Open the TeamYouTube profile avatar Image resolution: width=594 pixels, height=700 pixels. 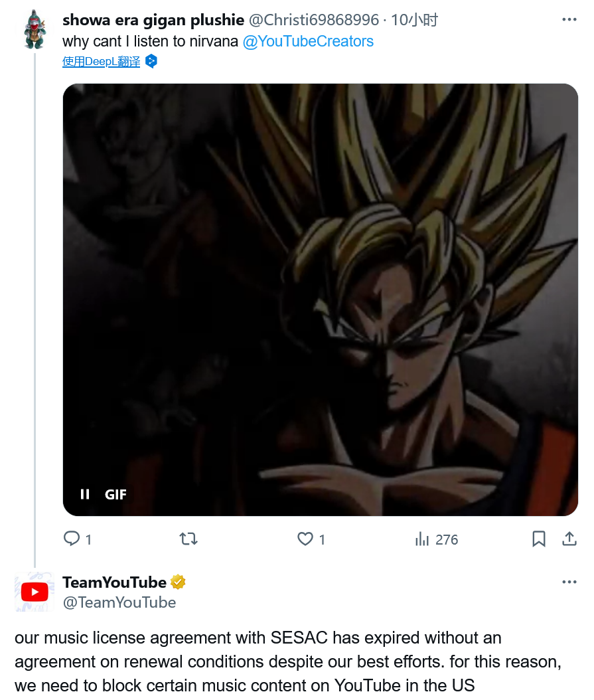(35, 592)
